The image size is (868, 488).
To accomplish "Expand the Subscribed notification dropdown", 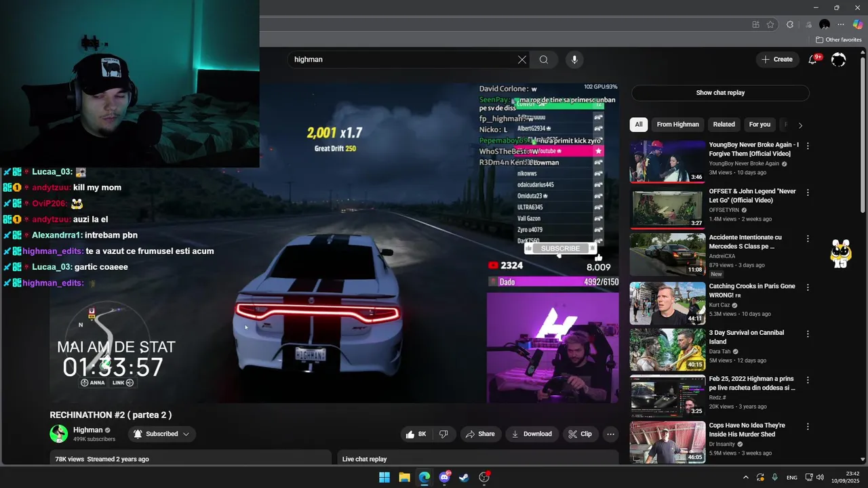I will (161, 434).
